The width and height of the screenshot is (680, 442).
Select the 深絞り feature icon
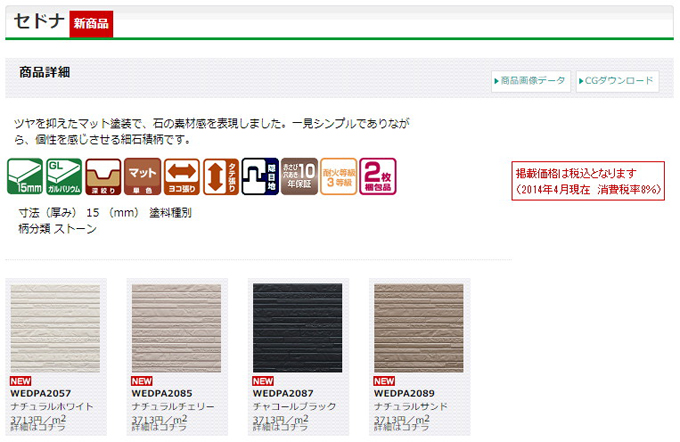[103, 177]
